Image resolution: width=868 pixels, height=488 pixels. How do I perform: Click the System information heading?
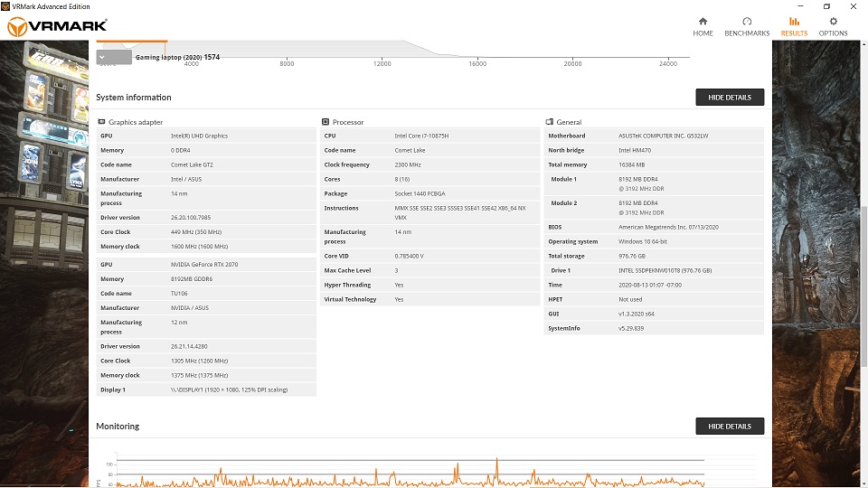click(x=134, y=98)
